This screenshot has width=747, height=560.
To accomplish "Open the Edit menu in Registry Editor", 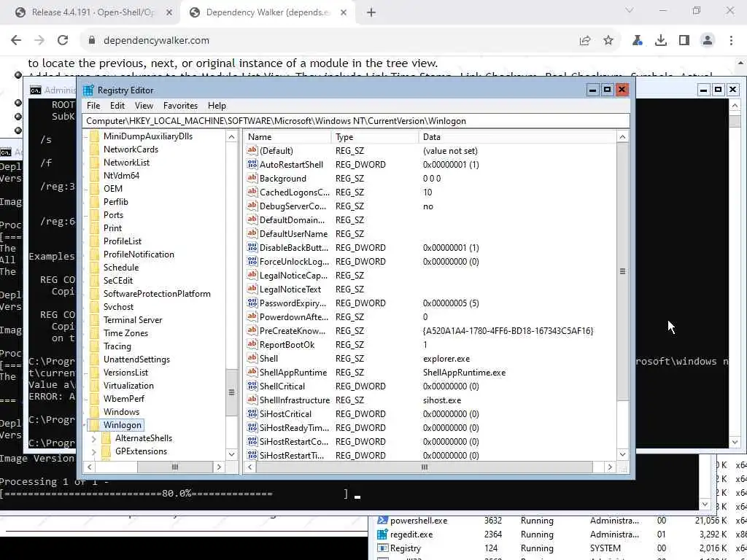I will point(117,106).
